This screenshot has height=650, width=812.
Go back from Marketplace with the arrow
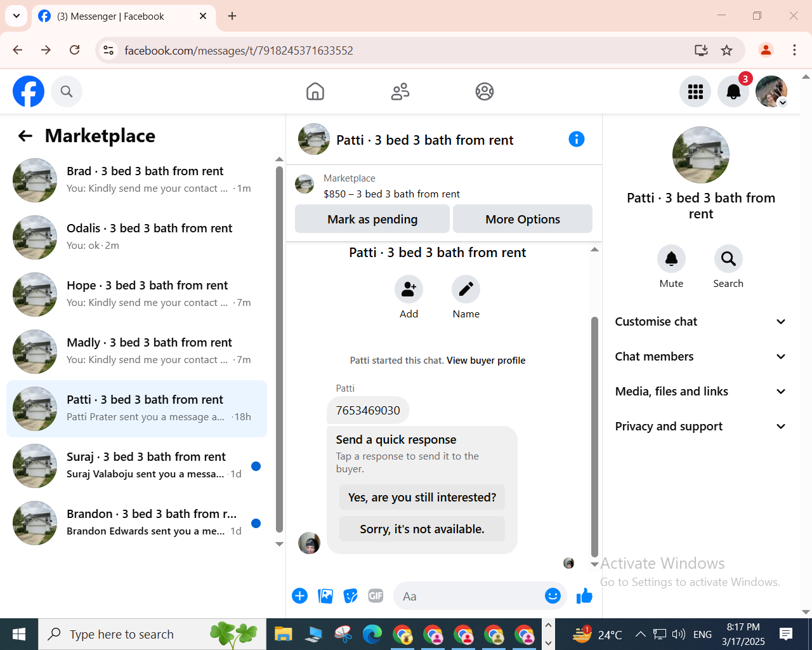click(x=25, y=136)
